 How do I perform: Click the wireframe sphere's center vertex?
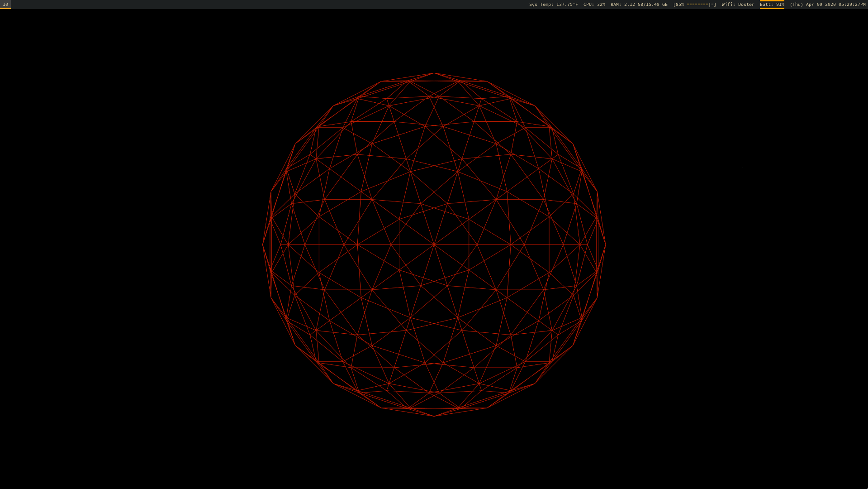[434, 244]
